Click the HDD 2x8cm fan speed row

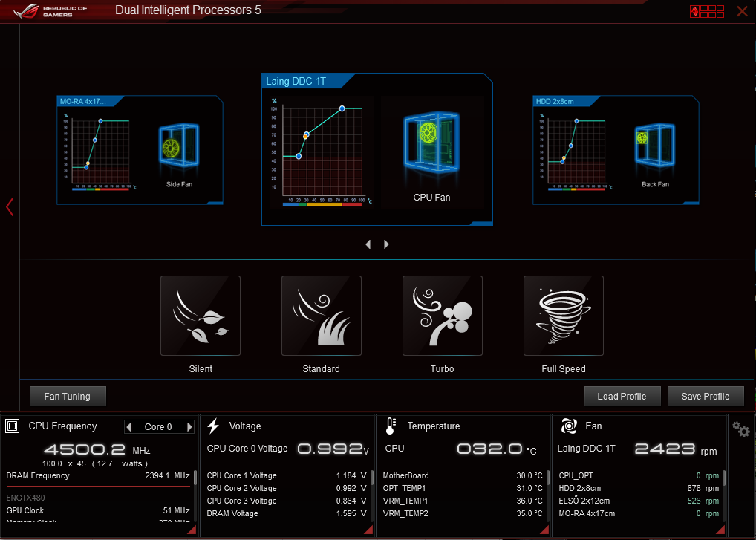[639, 488]
